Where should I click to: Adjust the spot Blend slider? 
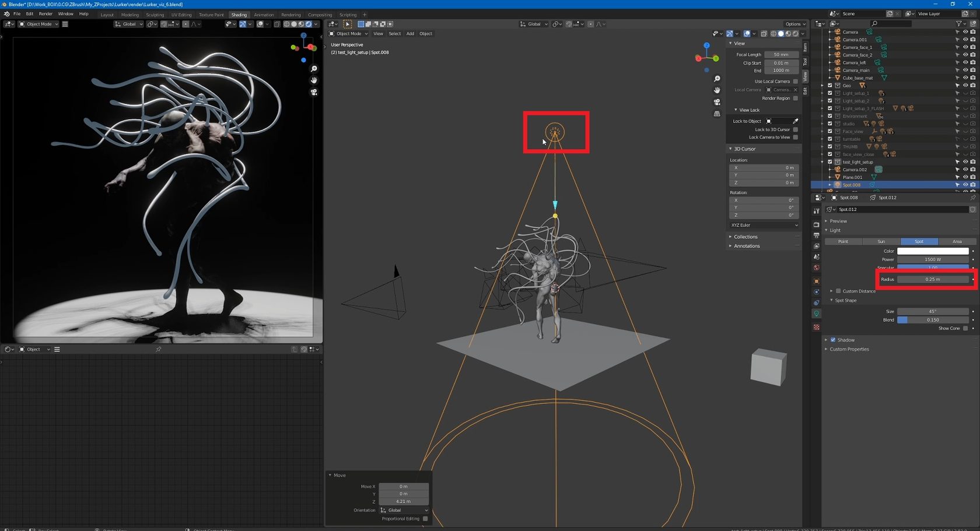point(933,320)
